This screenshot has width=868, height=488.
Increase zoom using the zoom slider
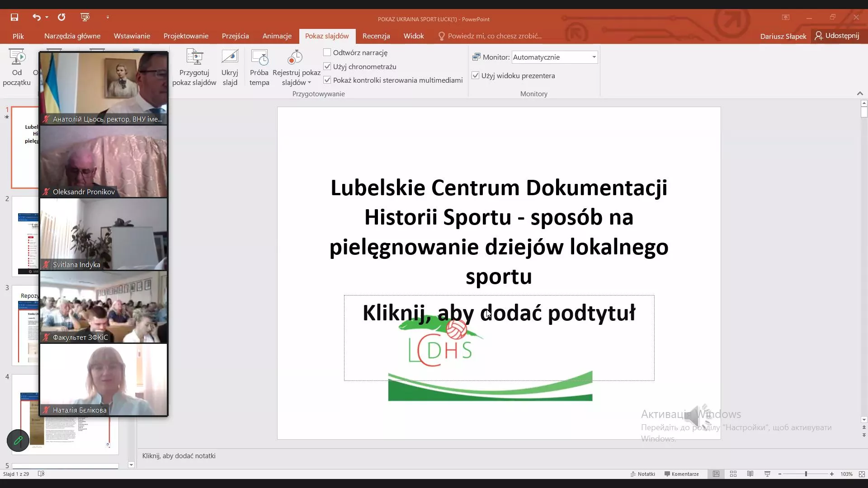[x=832, y=474]
